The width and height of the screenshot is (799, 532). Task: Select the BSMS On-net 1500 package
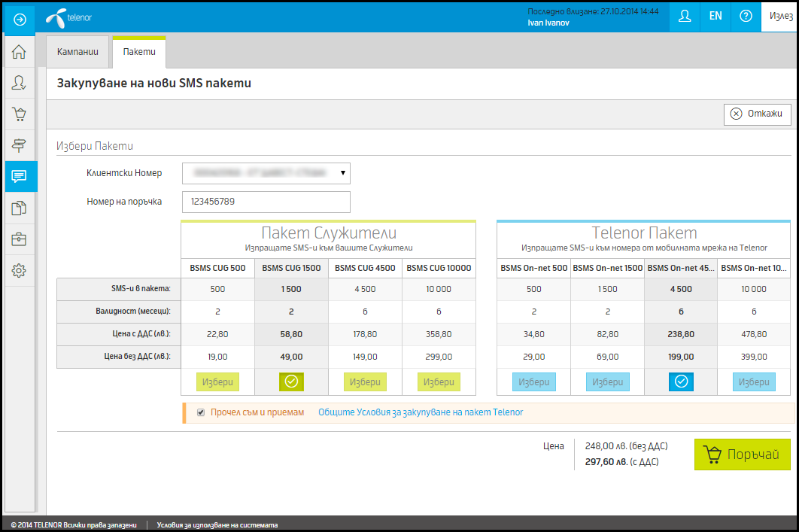pyautogui.click(x=607, y=382)
